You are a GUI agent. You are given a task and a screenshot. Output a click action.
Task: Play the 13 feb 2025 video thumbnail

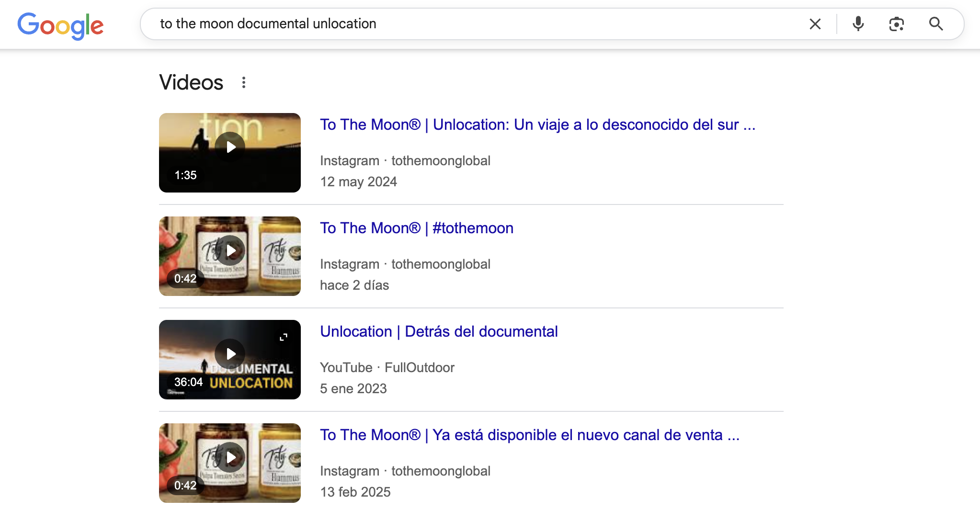(230, 457)
